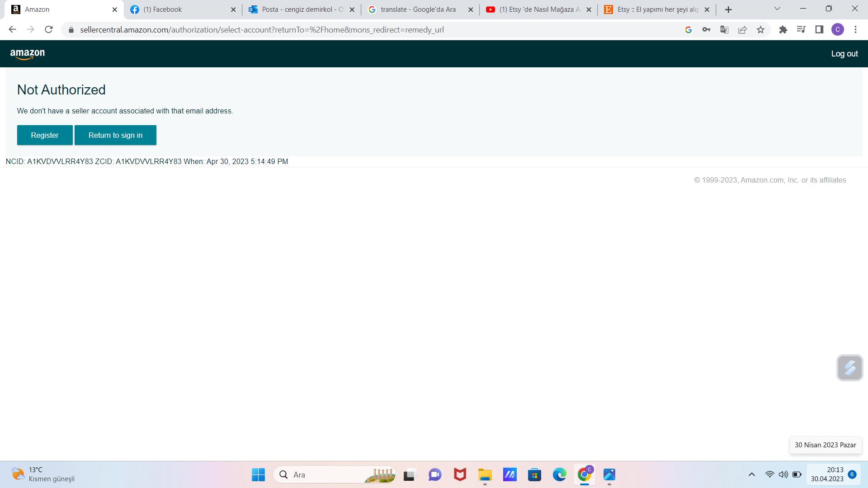
Task: Click floating assistant widget on right edge
Action: [849, 368]
